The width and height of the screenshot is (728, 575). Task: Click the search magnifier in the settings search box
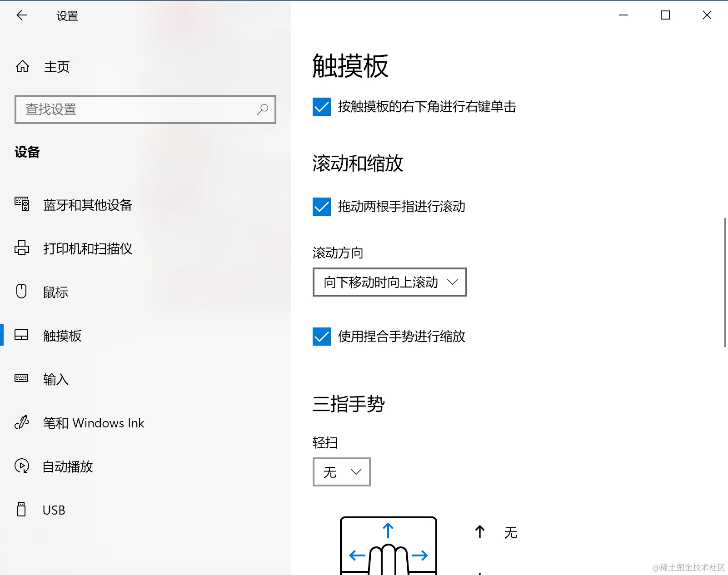(x=263, y=109)
